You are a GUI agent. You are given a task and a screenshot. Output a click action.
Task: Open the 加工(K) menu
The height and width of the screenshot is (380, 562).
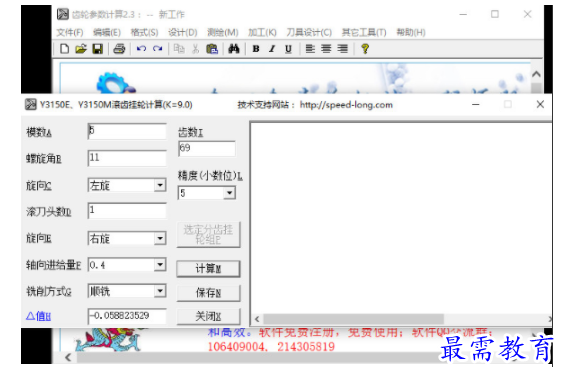tap(262, 32)
